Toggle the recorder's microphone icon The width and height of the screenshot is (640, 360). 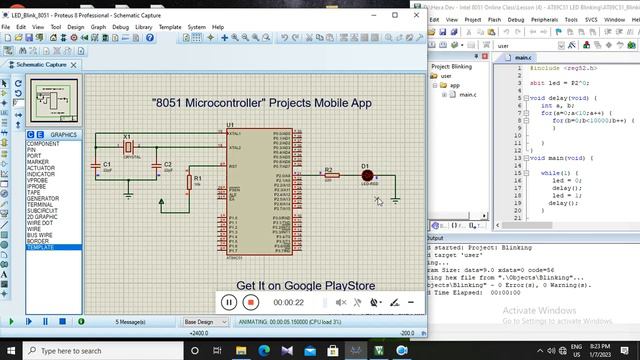(358, 302)
